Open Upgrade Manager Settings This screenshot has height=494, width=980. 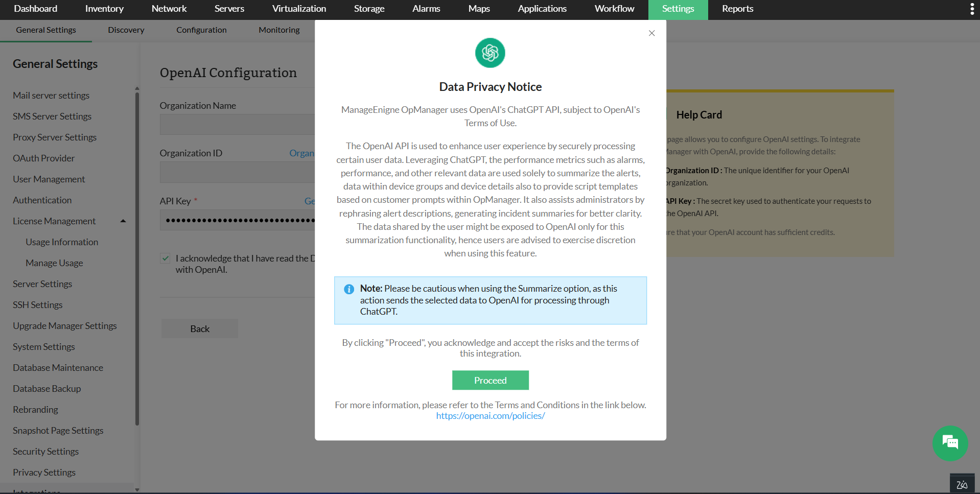coord(65,326)
